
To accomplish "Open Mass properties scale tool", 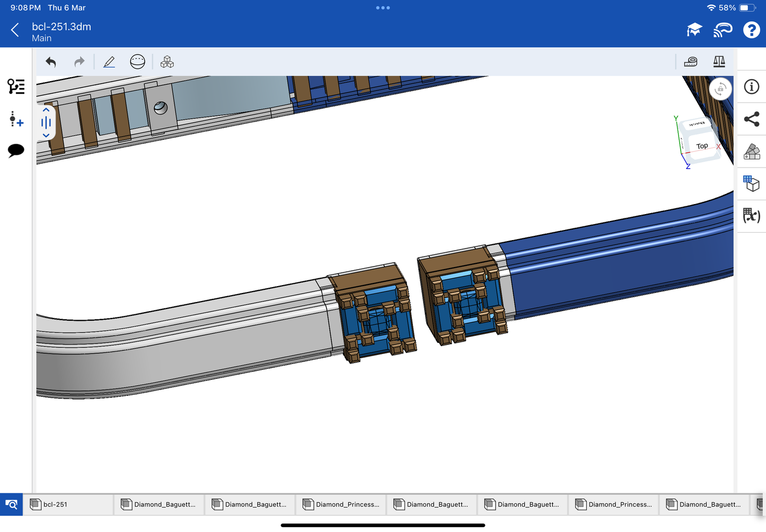I will [x=719, y=62].
